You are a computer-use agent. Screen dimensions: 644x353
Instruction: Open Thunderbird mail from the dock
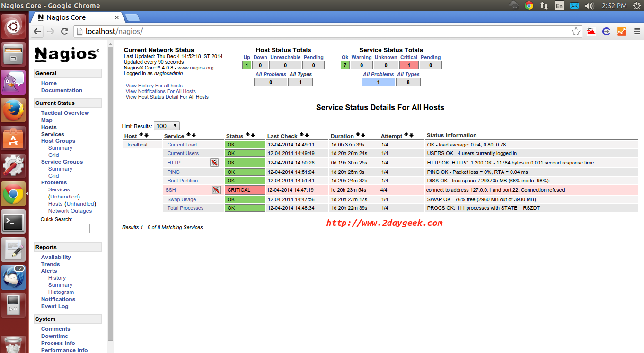coord(13,277)
